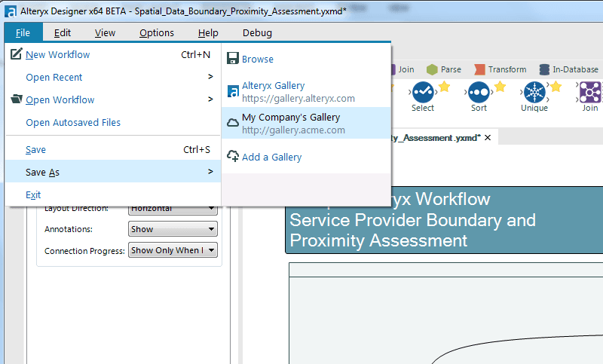The image size is (603, 364).
Task: Select the Select tool icon
Action: 423,92
